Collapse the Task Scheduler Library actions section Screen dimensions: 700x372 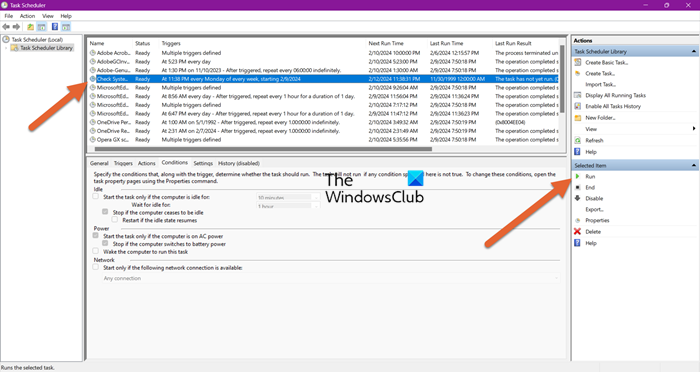point(693,51)
